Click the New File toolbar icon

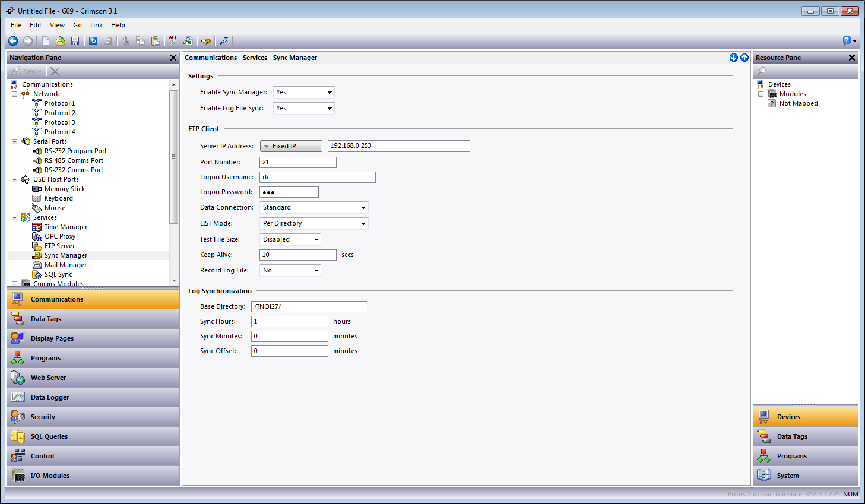[x=46, y=41]
